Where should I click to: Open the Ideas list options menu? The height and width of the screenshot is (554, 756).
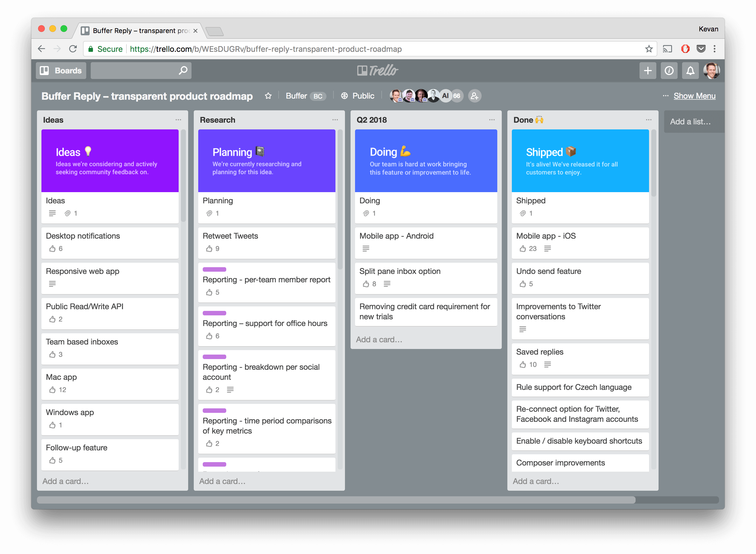[178, 120]
